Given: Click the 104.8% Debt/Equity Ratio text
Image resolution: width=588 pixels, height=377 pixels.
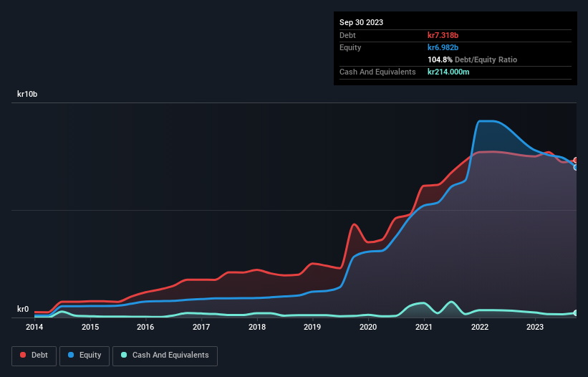Looking at the screenshot, I should coord(472,59).
